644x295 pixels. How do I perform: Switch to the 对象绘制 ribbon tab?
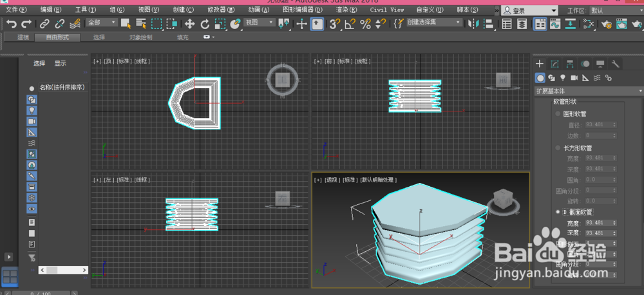[x=141, y=37]
